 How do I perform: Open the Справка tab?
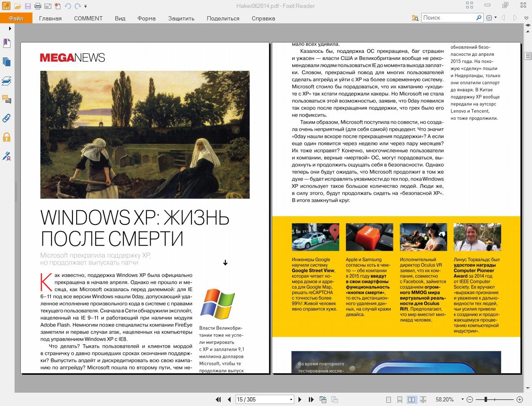pos(264,18)
